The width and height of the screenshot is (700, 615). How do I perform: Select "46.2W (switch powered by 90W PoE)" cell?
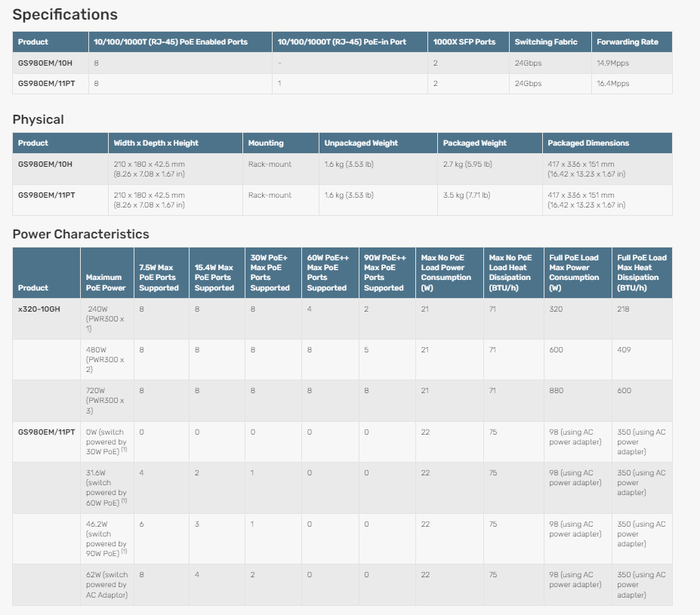[106, 539]
